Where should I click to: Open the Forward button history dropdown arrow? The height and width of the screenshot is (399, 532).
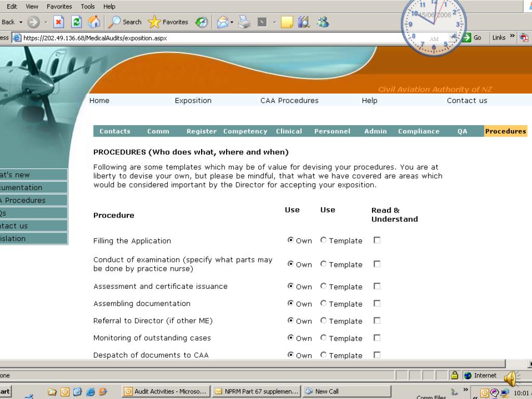(46, 22)
